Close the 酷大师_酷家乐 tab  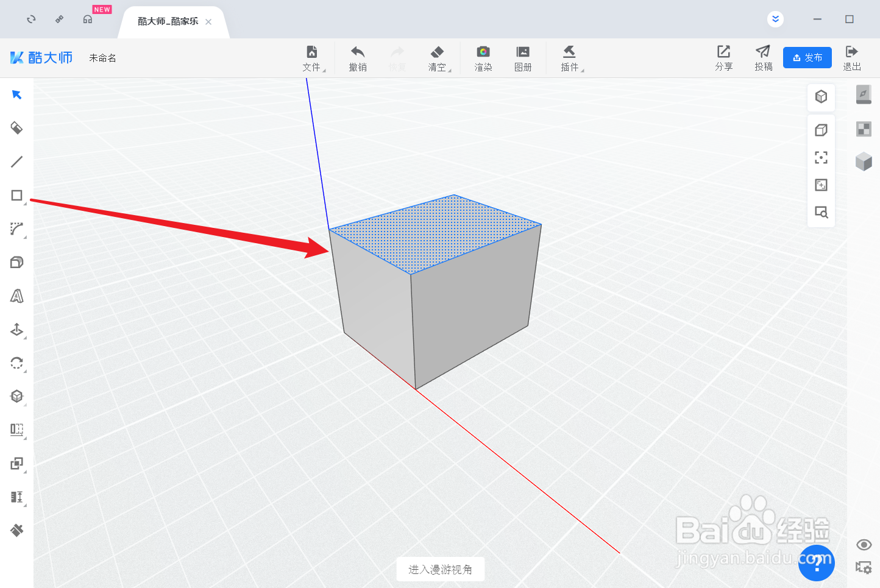[208, 22]
